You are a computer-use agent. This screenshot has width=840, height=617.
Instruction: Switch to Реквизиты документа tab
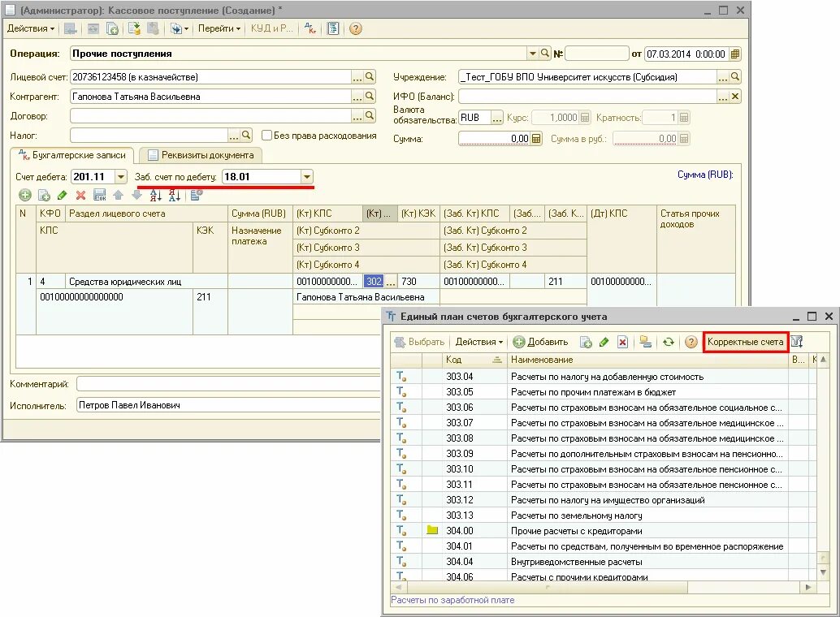click(201, 155)
